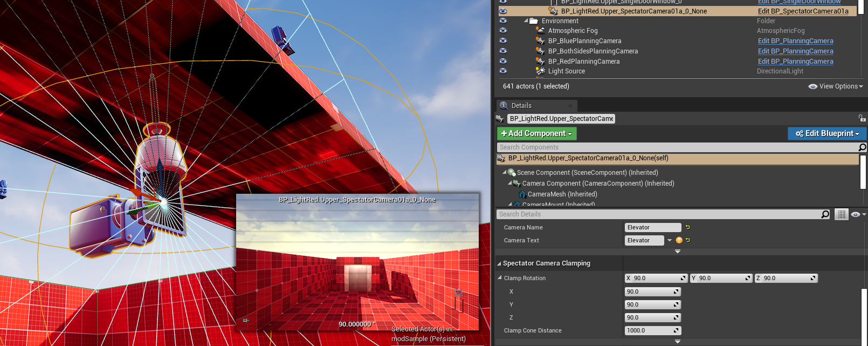Select Light Source in the outliner
This screenshot has width=868, height=346.
pyautogui.click(x=566, y=71)
